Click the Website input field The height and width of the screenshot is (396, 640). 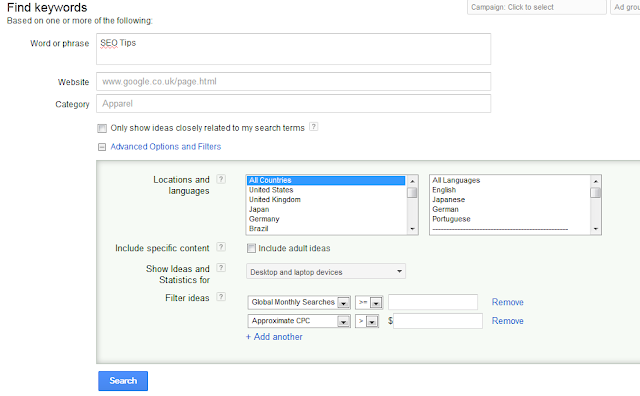click(293, 81)
